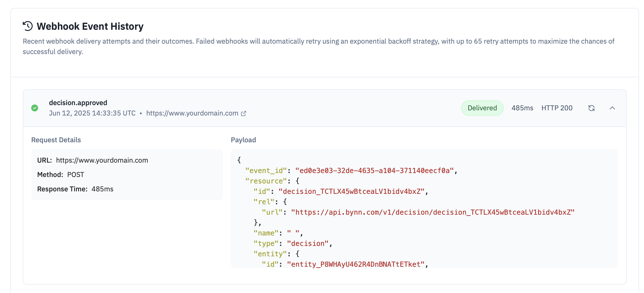Click the "rel" key in the payload
The width and height of the screenshot is (644, 293).
pos(264,202)
